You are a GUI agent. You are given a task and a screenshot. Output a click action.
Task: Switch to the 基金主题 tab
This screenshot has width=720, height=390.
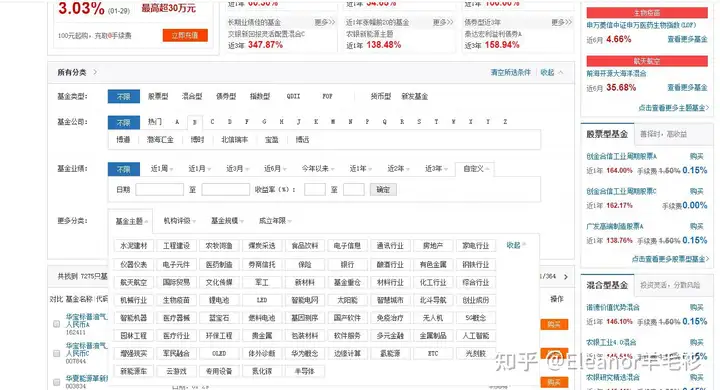[131, 221]
